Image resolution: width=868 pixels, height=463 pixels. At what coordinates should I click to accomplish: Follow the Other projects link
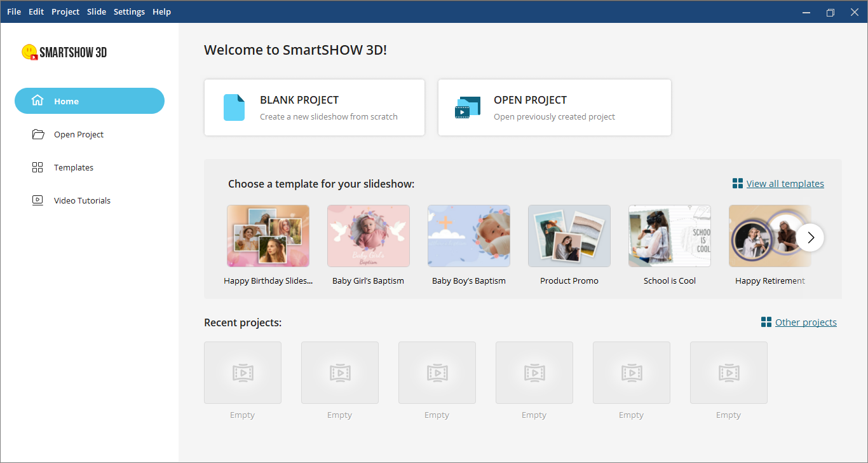click(806, 322)
